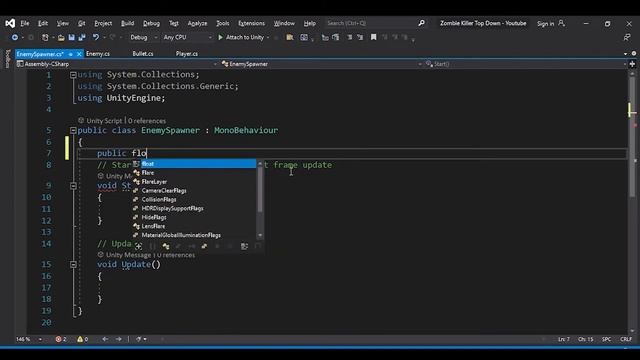Screen dimensions: 640x360
Task: Open the Build menu
Action: click(x=127, y=23)
